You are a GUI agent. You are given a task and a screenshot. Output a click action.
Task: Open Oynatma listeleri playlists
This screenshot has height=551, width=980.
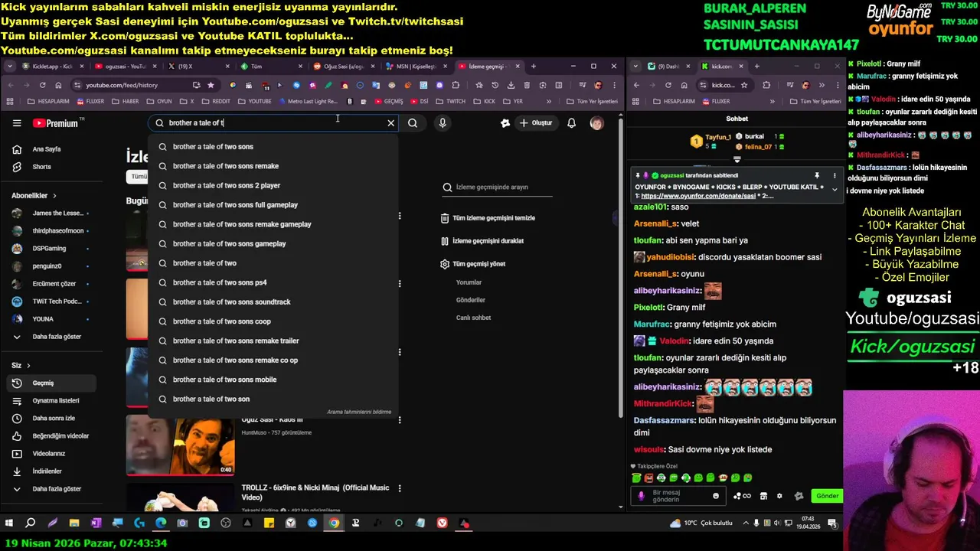click(x=51, y=400)
